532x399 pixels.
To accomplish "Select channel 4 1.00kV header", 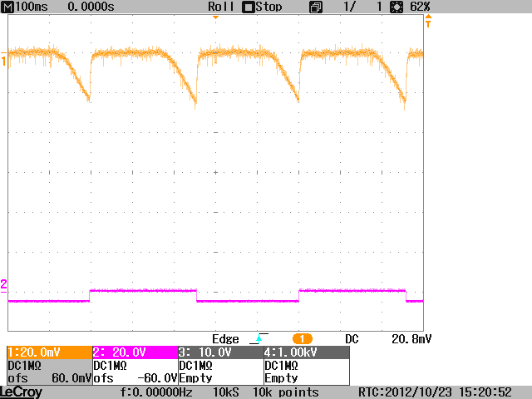I will click(x=307, y=352).
